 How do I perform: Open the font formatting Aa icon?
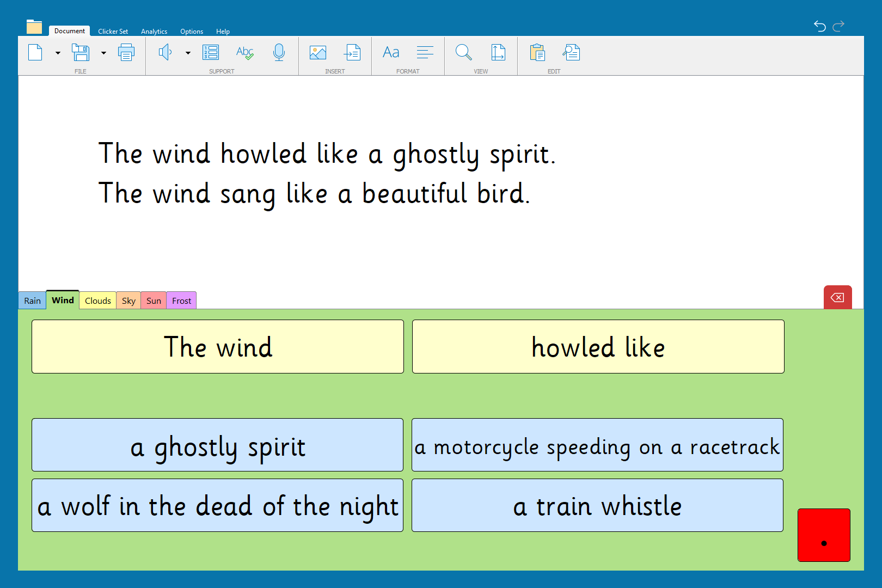(x=391, y=53)
